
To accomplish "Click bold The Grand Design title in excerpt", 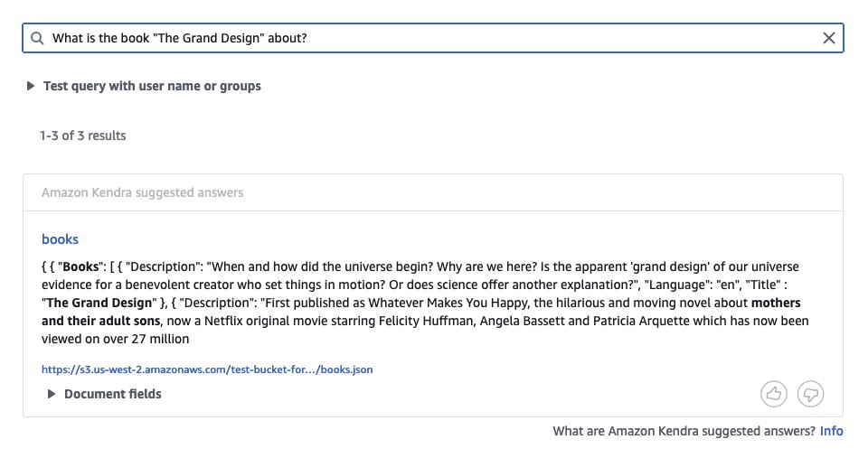I will click(99, 303).
